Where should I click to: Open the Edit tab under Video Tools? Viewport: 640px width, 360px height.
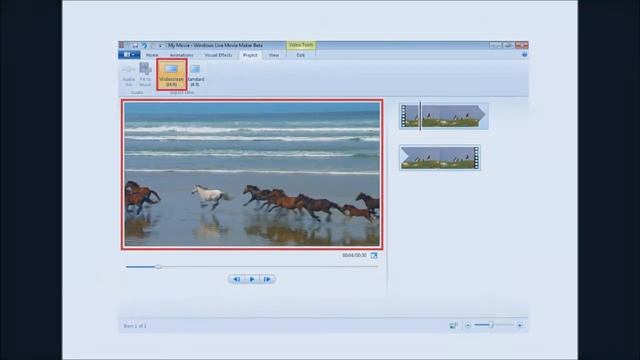(x=301, y=55)
